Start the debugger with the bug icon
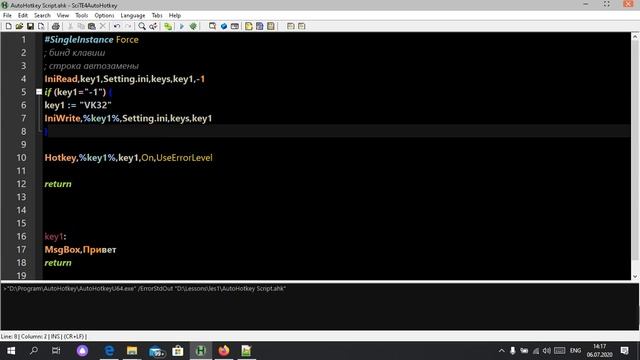The image size is (640, 360). coord(193,26)
